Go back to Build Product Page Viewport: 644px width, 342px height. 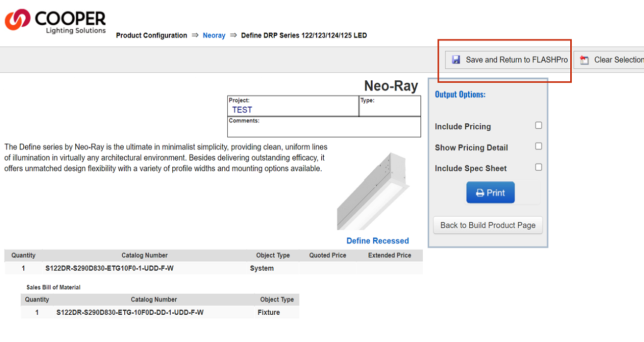pos(488,225)
